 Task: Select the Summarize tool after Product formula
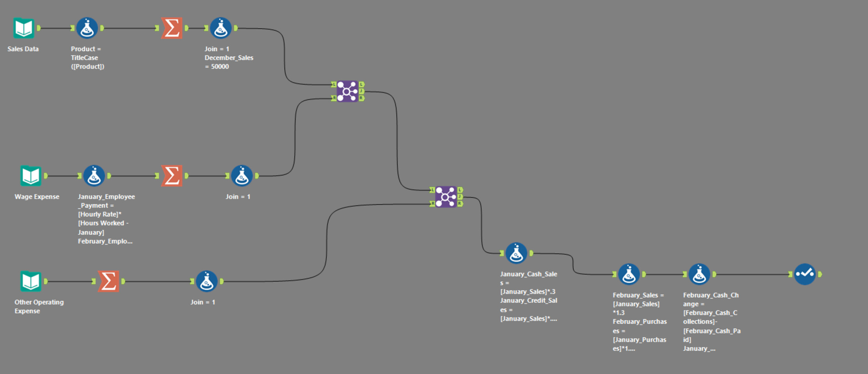tap(172, 28)
